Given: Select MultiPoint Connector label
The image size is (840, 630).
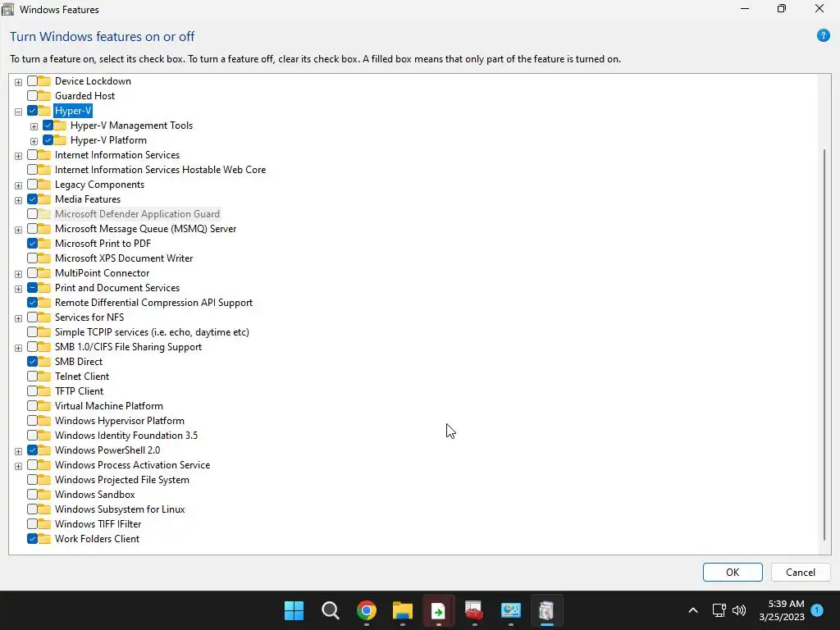Looking at the screenshot, I should point(102,272).
